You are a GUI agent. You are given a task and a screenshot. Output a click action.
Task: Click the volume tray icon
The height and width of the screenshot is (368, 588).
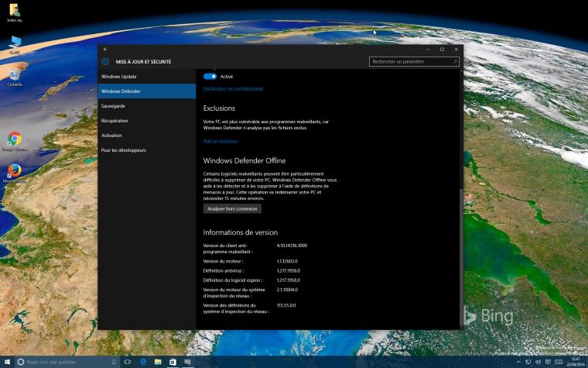point(538,362)
